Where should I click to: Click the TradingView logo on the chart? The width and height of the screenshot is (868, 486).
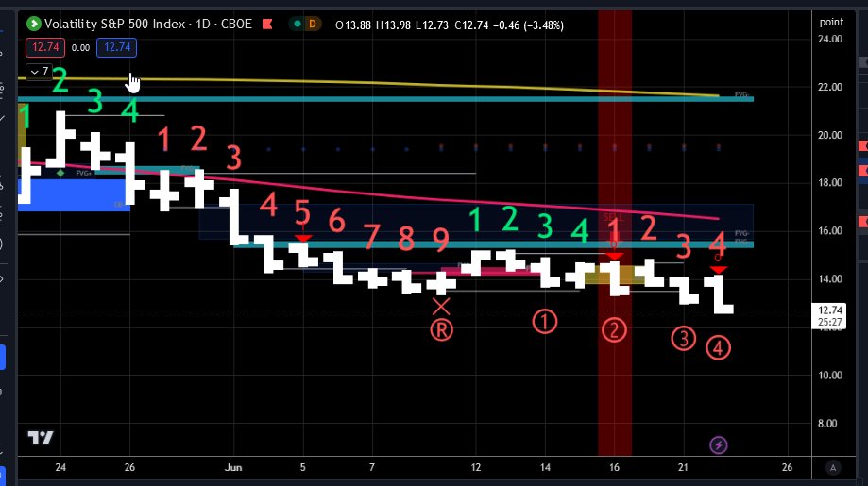(x=41, y=438)
